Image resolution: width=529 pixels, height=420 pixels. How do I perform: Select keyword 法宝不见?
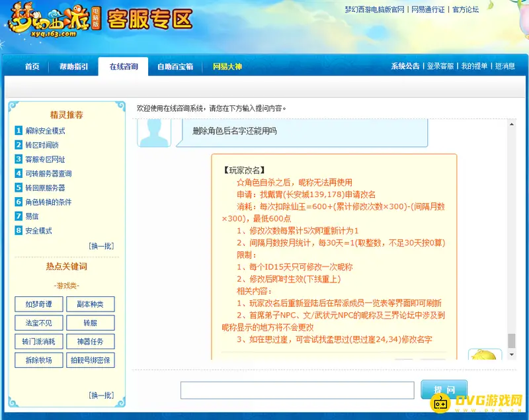pyautogui.click(x=39, y=323)
